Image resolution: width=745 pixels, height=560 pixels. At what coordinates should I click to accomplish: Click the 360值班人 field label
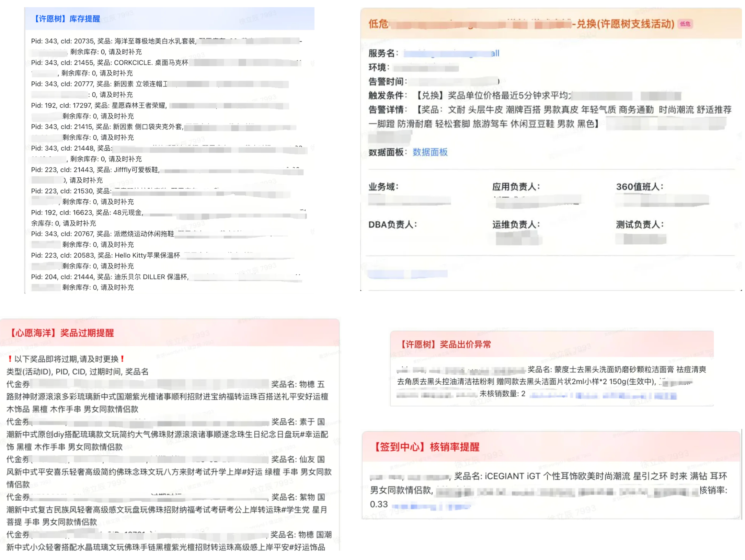tap(640, 187)
